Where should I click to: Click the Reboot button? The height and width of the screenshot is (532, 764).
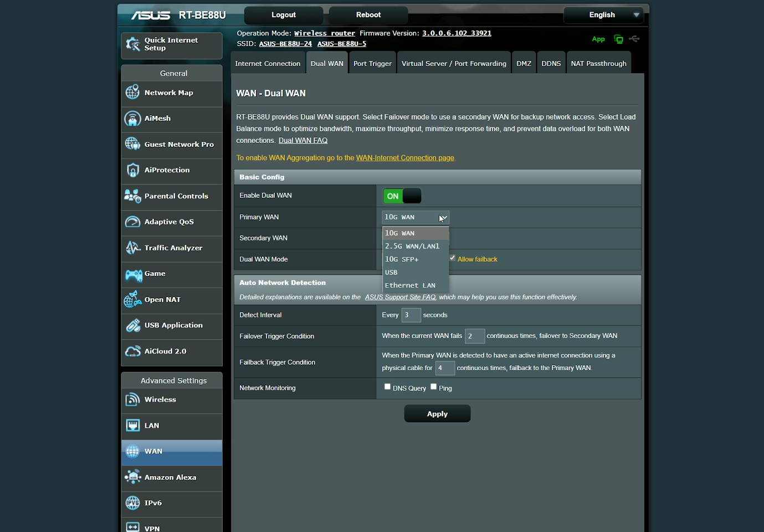click(x=368, y=15)
